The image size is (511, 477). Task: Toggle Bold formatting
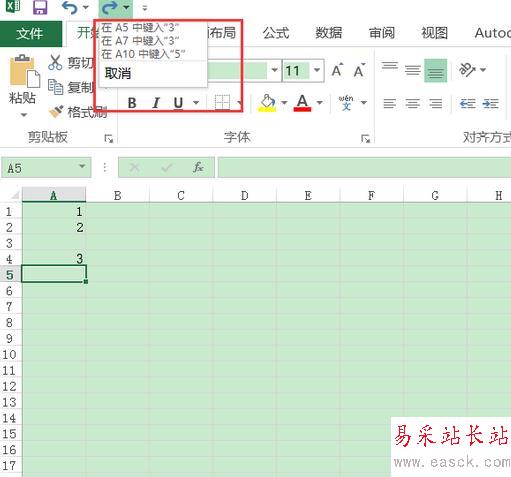tap(132, 103)
